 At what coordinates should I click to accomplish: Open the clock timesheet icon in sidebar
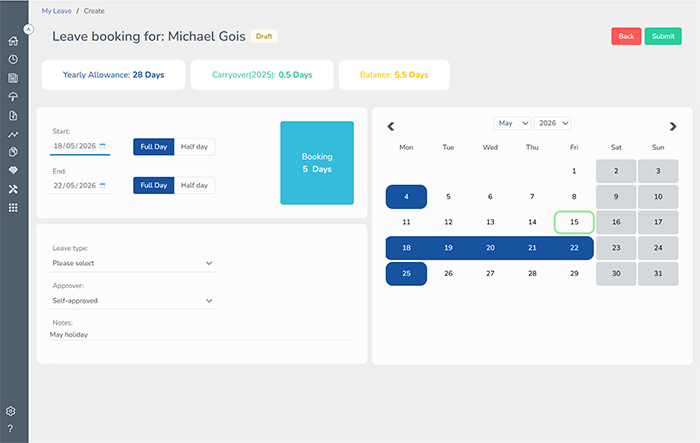pyautogui.click(x=13, y=59)
